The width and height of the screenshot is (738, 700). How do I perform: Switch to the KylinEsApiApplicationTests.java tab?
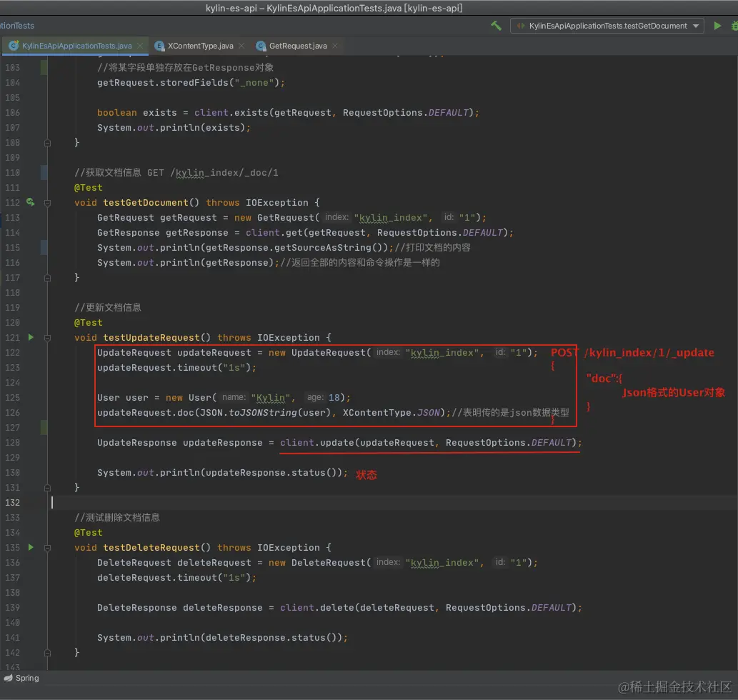76,46
